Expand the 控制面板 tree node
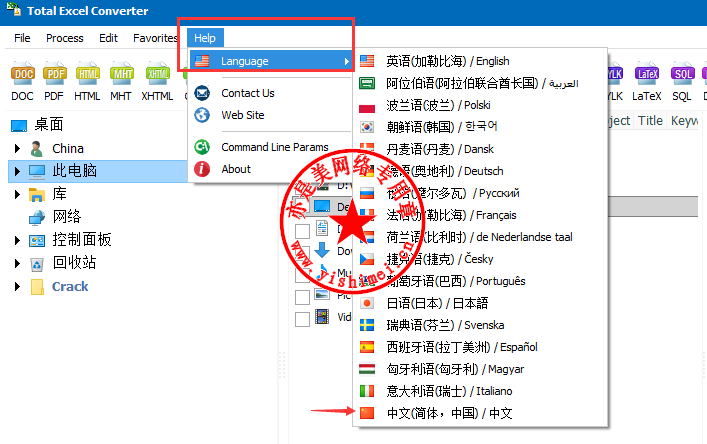The width and height of the screenshot is (707, 444). click(x=18, y=240)
